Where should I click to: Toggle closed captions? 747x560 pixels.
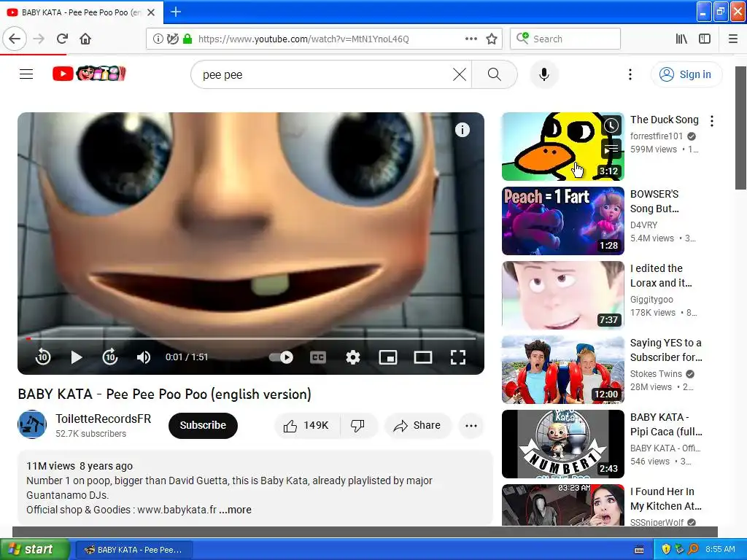(318, 357)
